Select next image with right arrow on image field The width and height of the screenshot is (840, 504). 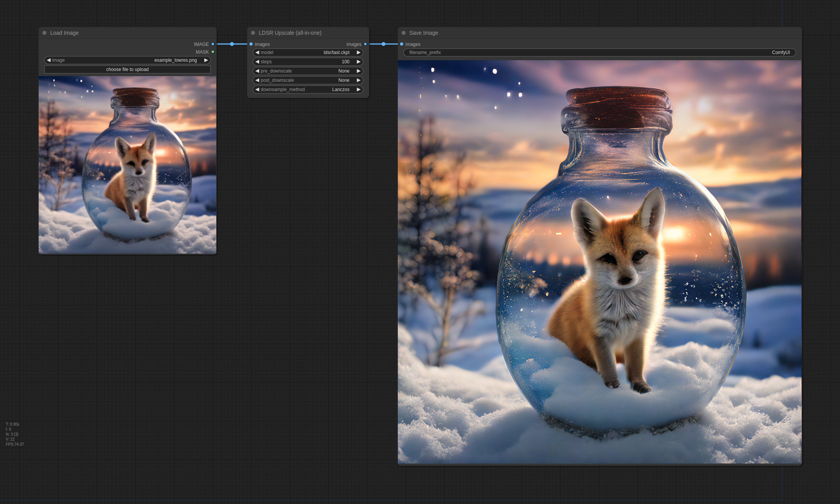click(206, 60)
